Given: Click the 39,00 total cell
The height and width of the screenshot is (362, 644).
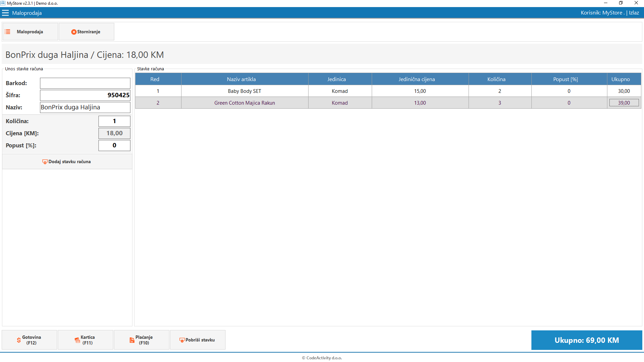Looking at the screenshot, I should (x=624, y=103).
